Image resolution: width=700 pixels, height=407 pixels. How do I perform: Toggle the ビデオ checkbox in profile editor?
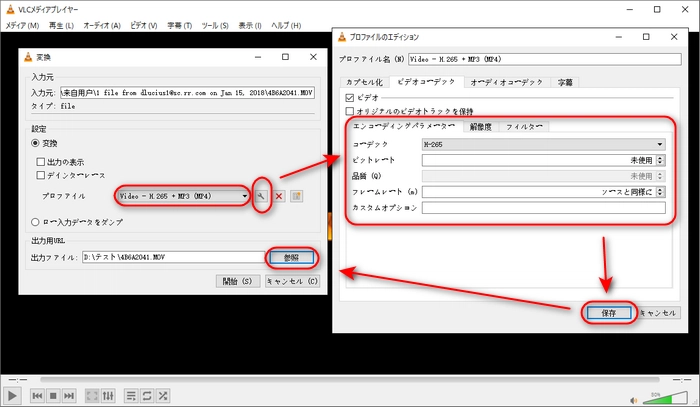pos(349,98)
